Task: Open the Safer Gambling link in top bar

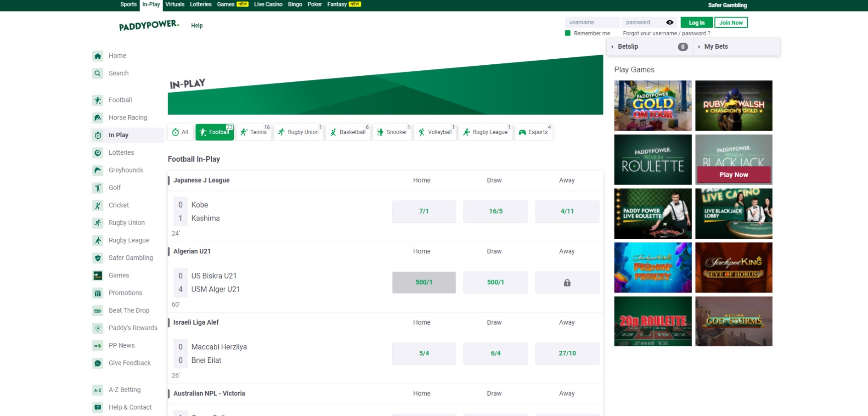Action: tap(727, 6)
